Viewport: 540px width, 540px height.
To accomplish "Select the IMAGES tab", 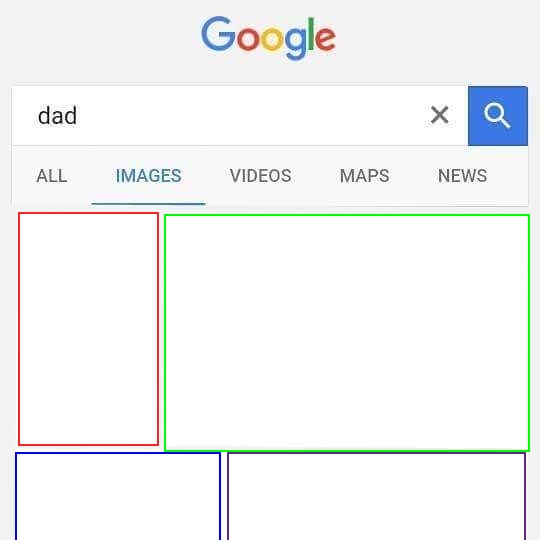I will (148, 176).
